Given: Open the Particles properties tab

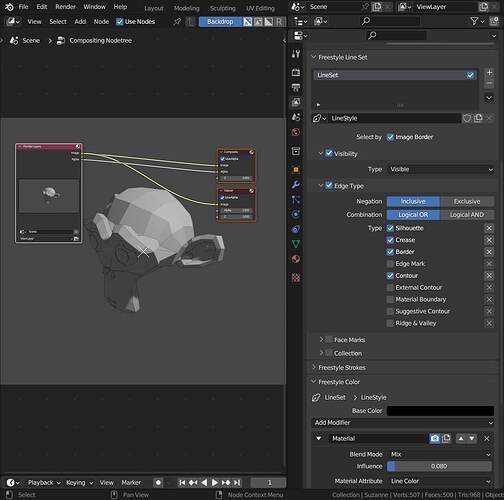Looking at the screenshot, I should [296, 199].
